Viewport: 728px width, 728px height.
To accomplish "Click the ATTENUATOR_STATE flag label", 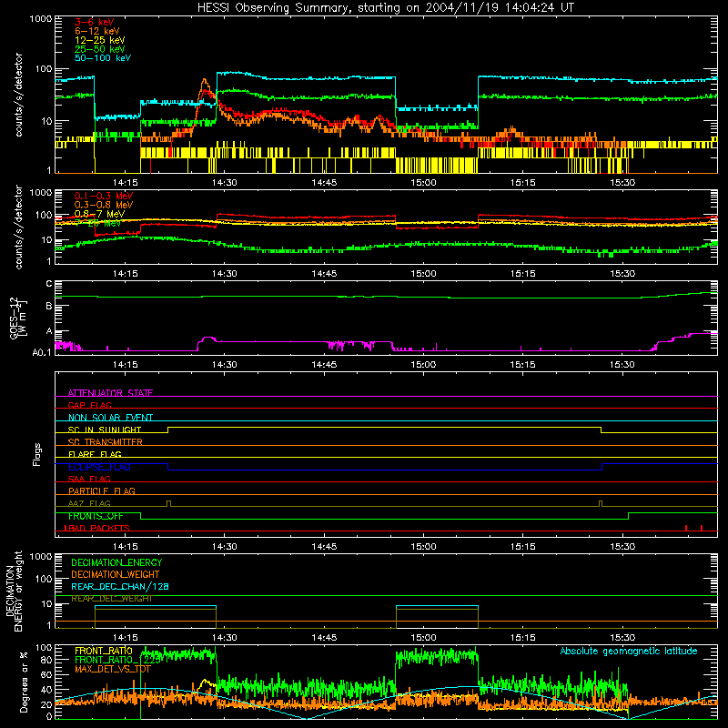I will [x=110, y=393].
